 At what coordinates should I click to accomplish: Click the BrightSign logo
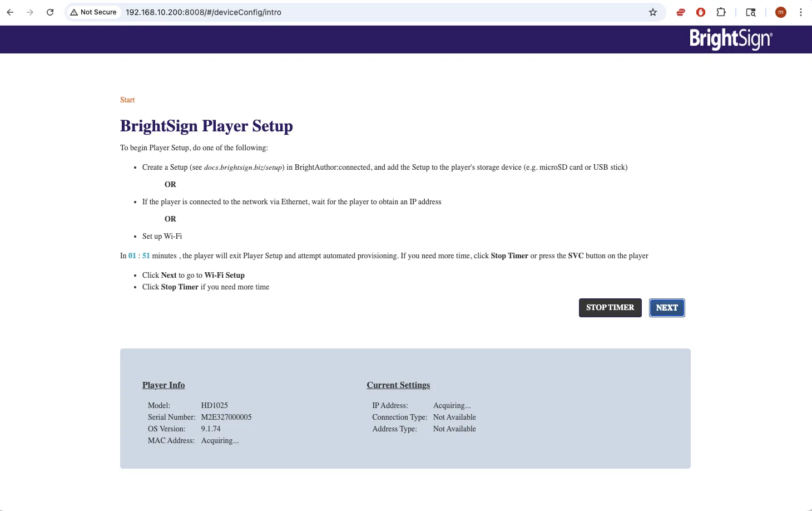[x=731, y=39]
